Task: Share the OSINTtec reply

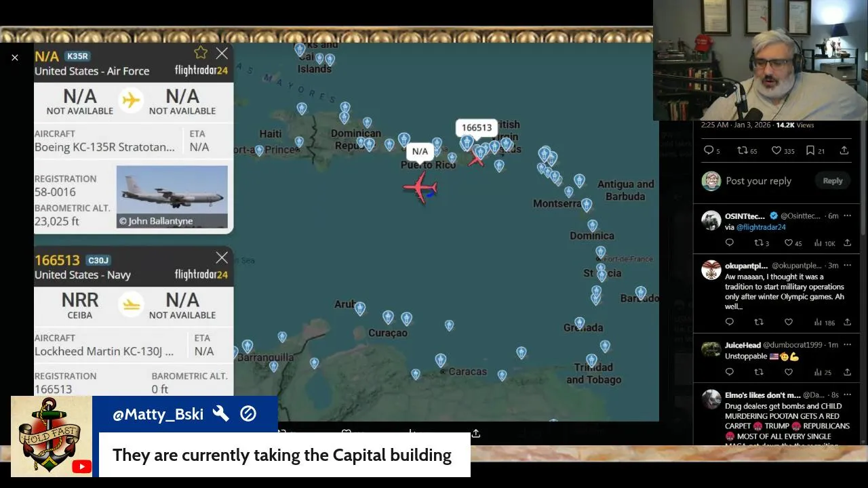Action: pyautogui.click(x=847, y=243)
